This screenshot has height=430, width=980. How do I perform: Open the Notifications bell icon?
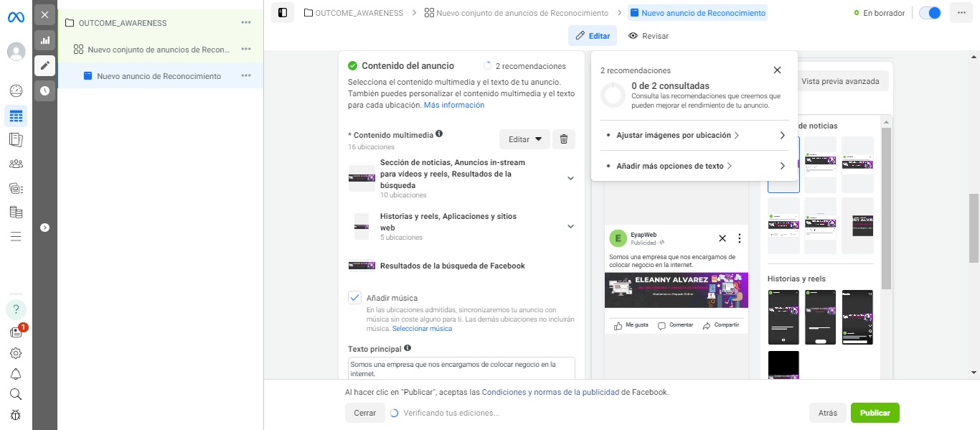[16, 374]
